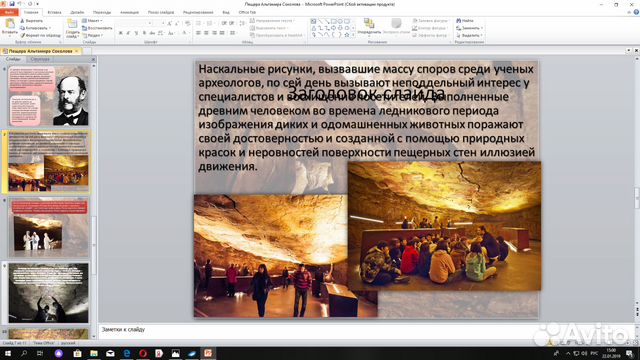Open the Office Tab ribbon tab
640x360 pixels.
247,13
